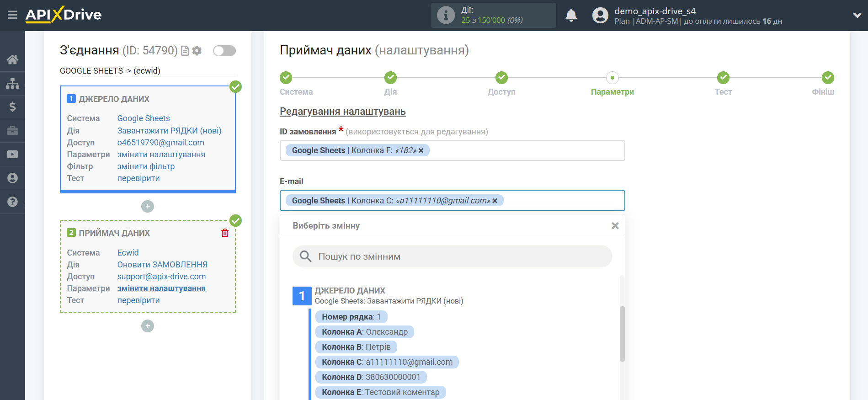Click source перевірити test link

[138, 178]
